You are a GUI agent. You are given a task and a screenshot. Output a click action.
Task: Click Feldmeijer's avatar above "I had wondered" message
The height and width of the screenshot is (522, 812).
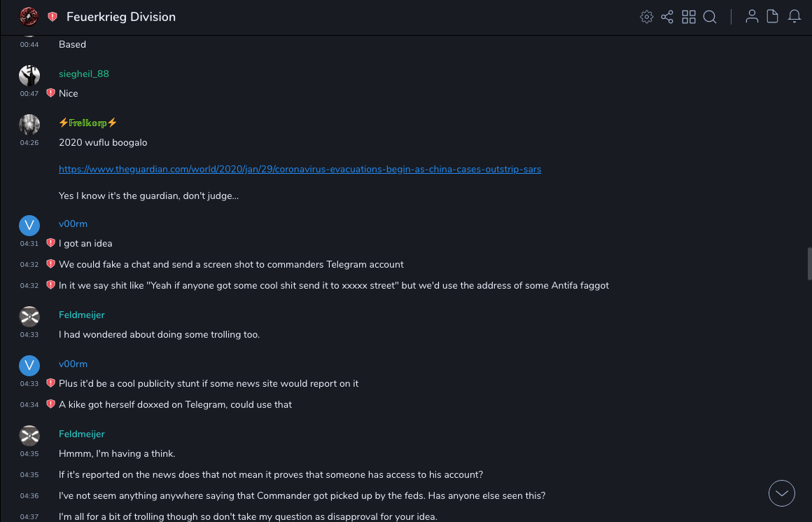(x=29, y=316)
